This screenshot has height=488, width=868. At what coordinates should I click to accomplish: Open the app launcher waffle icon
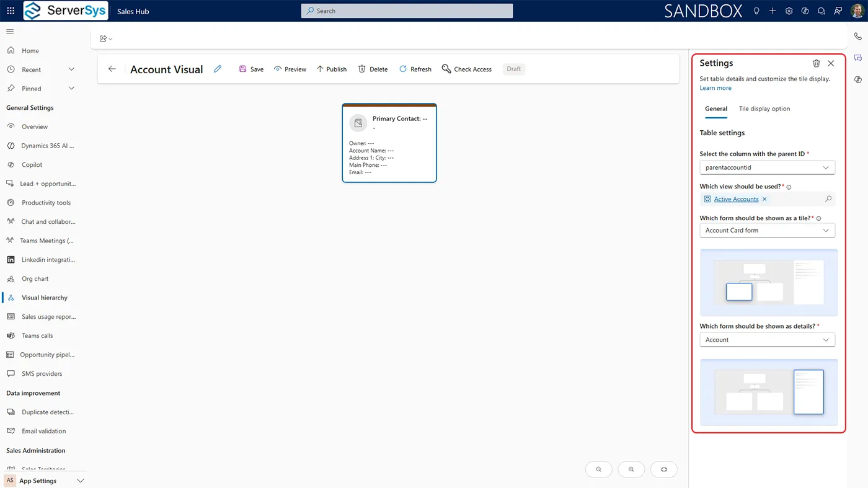point(11,11)
